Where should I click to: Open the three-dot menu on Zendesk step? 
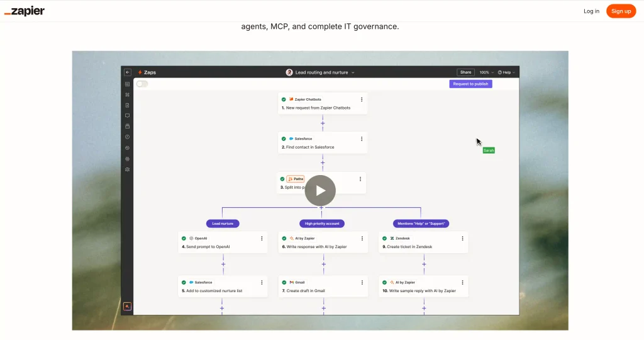(462, 239)
